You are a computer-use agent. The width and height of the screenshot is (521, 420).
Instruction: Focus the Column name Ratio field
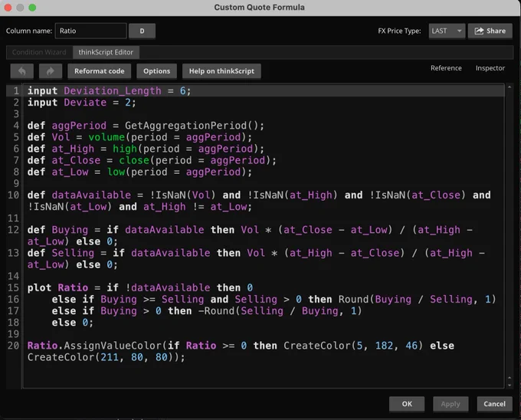pyautogui.click(x=90, y=31)
